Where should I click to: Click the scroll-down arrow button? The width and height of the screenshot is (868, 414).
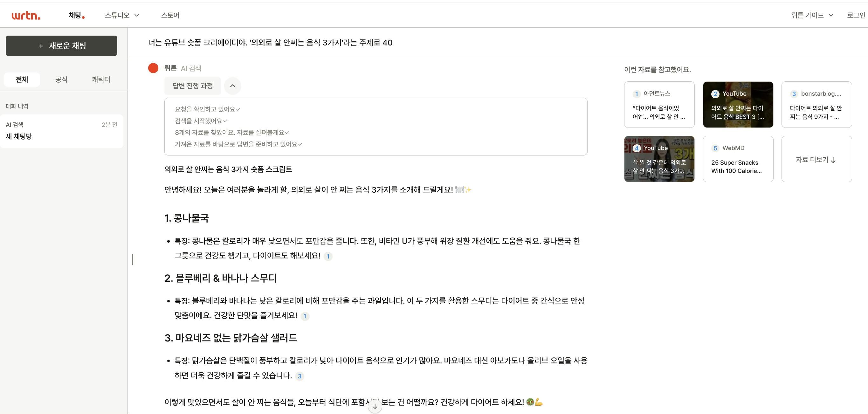[x=375, y=407]
